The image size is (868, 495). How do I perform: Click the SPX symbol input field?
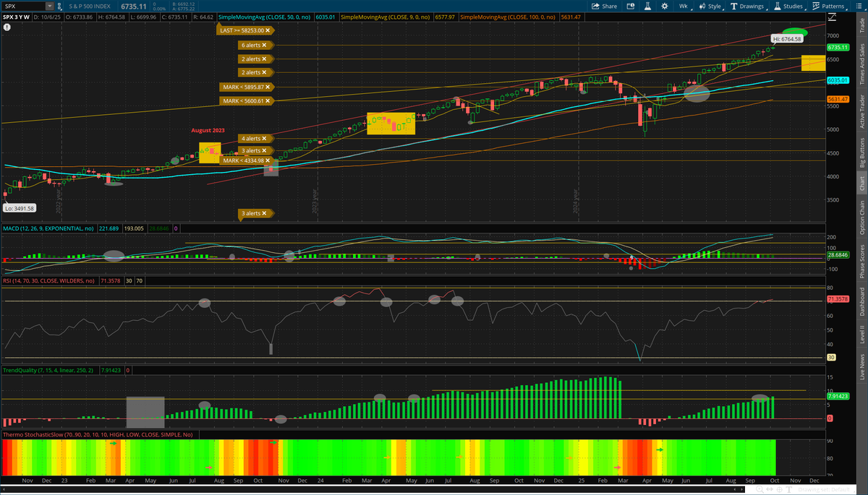pos(24,7)
